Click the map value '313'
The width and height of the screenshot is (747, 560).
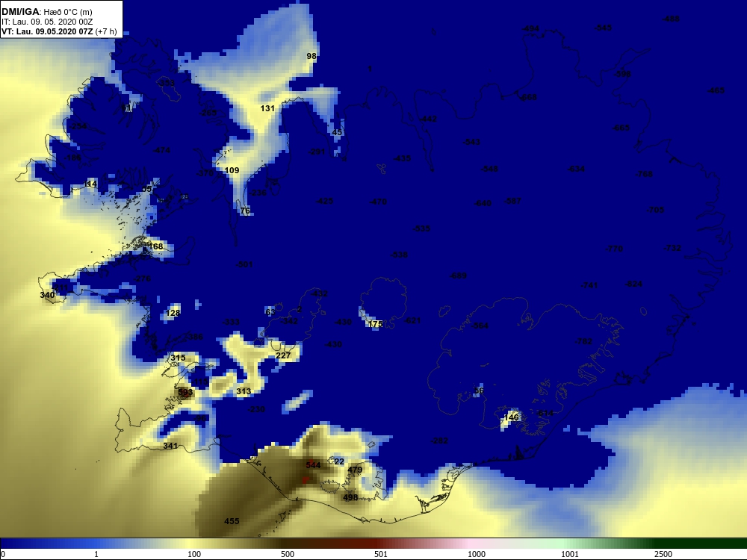coord(244,391)
